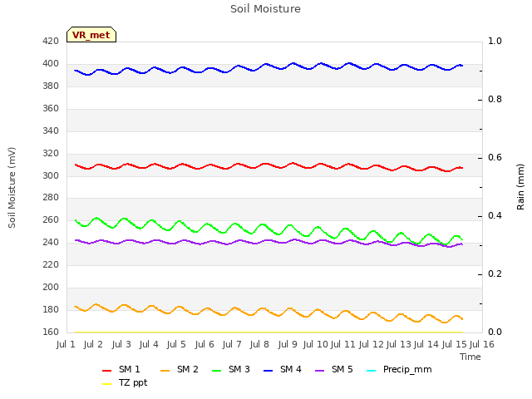Click the 0.4 rain axis value

pyautogui.click(x=495, y=215)
